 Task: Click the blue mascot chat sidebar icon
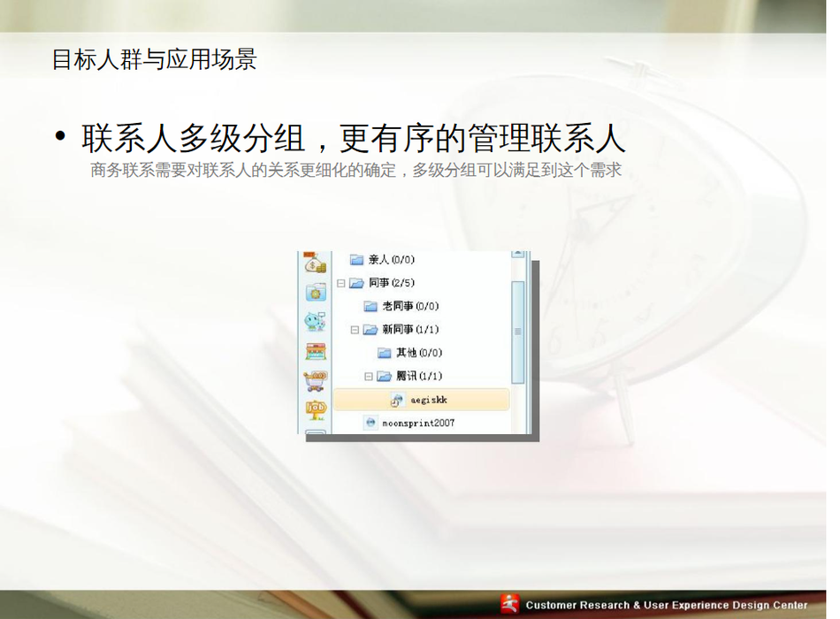pos(316,322)
